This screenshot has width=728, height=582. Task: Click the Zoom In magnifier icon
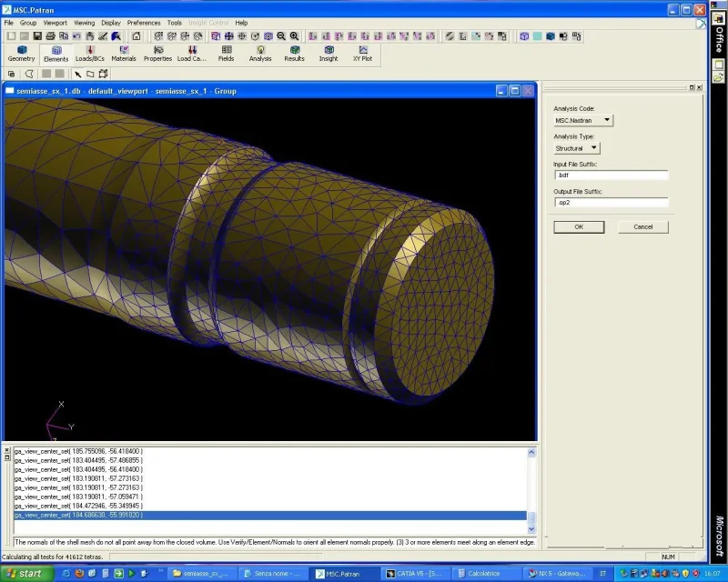coord(294,36)
